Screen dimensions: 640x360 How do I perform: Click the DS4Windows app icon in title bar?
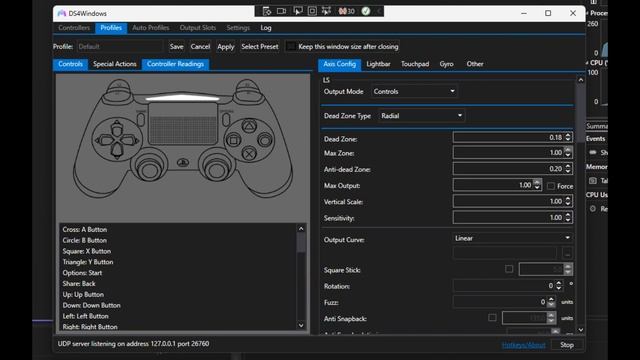point(62,13)
